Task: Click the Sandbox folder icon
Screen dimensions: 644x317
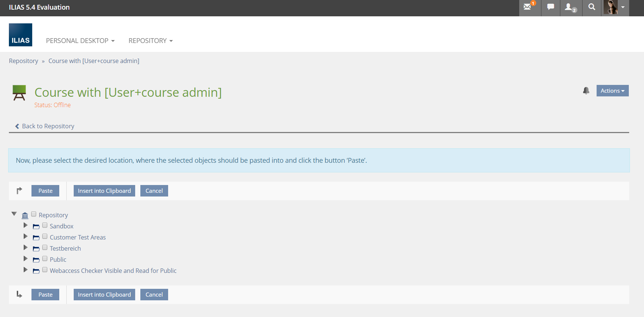Action: pos(36,227)
